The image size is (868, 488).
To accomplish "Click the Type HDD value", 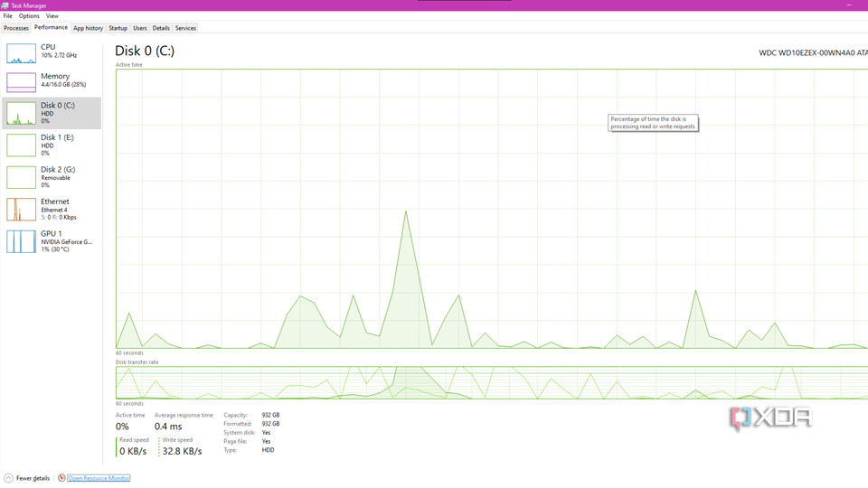I will [x=268, y=450].
